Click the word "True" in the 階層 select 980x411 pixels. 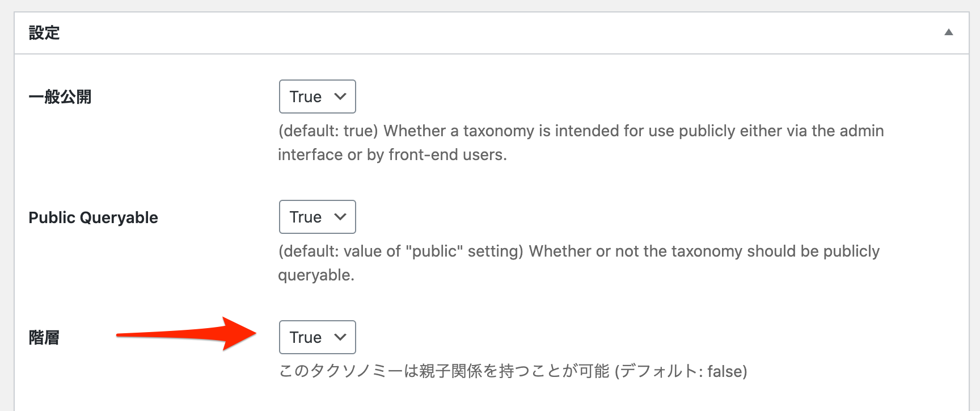point(306,338)
